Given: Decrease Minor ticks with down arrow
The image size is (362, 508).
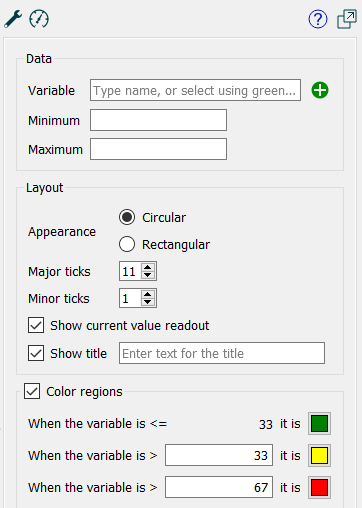Looking at the screenshot, I should (x=148, y=302).
